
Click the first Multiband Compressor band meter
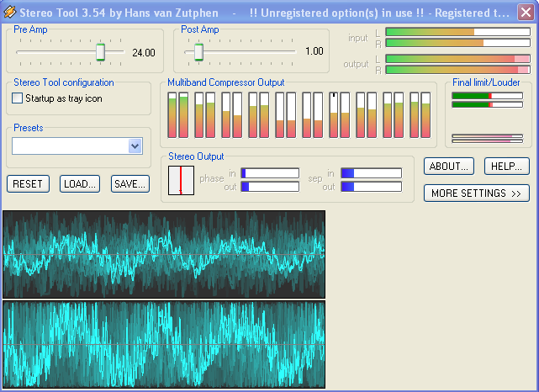point(172,115)
